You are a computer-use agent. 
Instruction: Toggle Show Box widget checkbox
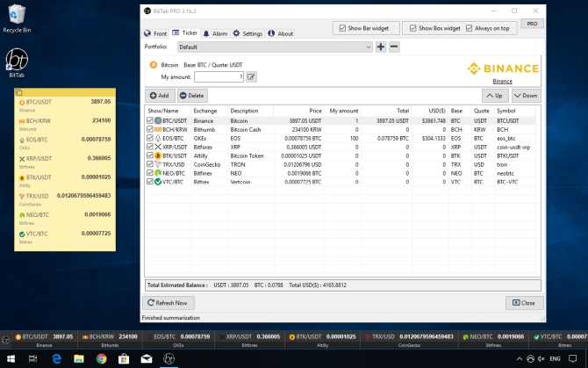412,28
